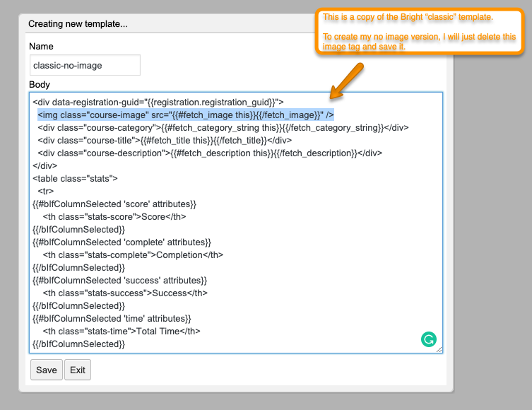Click the table class="stats" line
Image resolution: width=532 pixels, height=410 pixels.
75,179
